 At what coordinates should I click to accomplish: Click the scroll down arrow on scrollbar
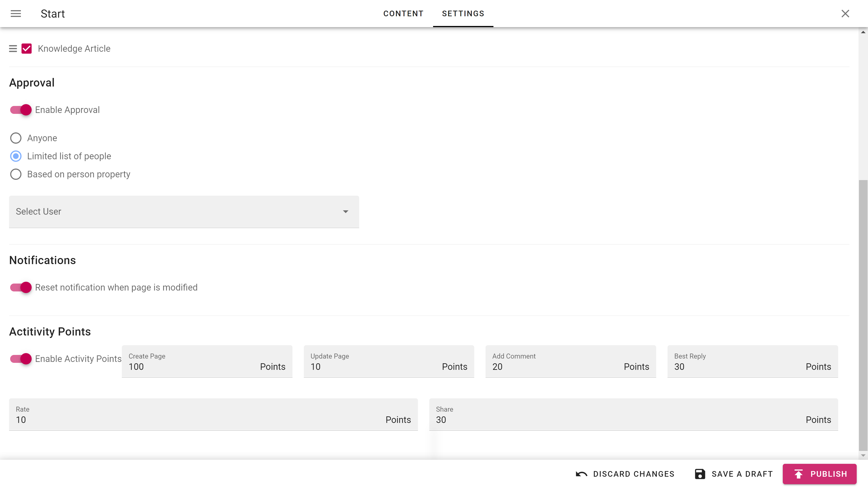(863, 455)
